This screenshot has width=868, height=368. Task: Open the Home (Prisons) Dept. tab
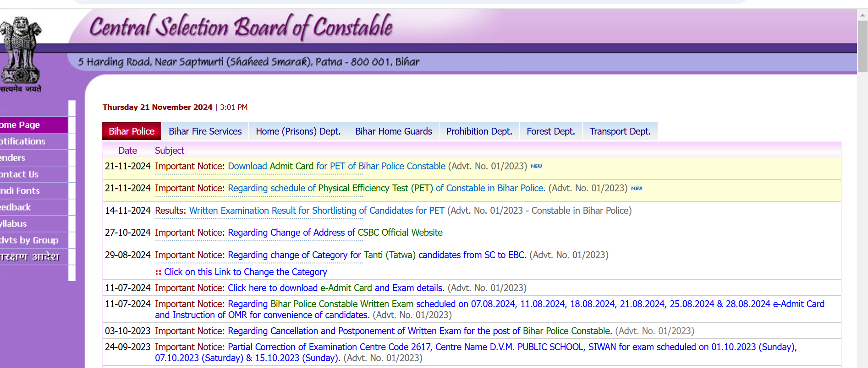pos(298,131)
